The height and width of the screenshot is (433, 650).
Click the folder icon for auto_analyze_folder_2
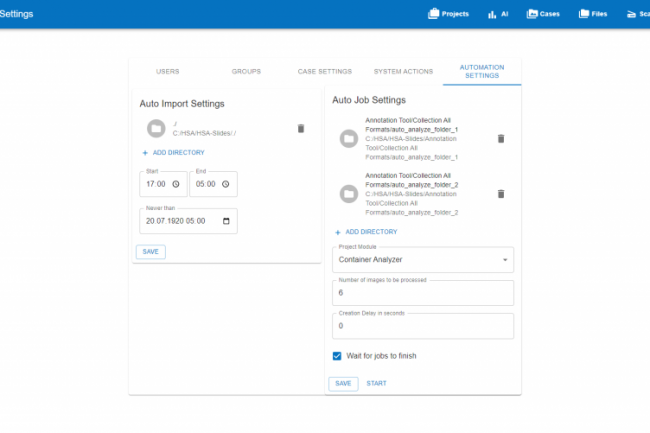349,193
